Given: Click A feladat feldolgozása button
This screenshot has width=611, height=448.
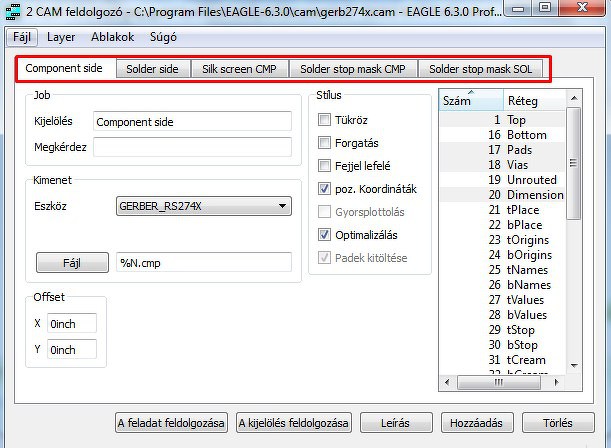Looking at the screenshot, I should [171, 423].
